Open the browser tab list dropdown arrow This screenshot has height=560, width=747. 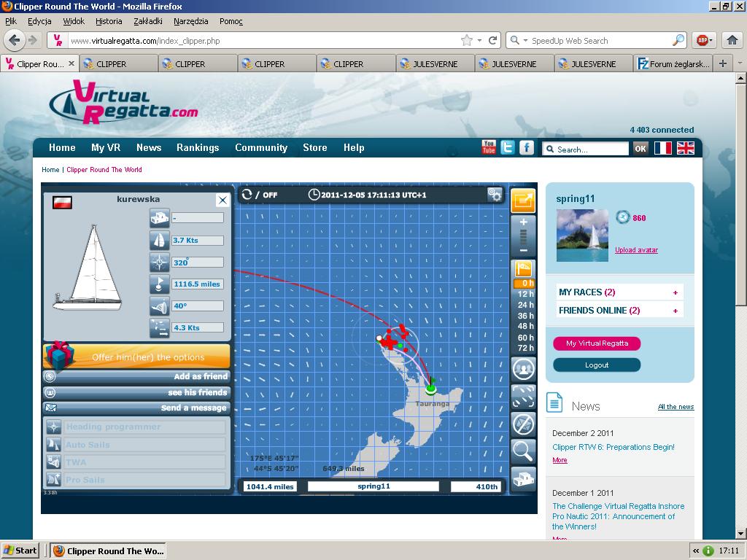pos(740,63)
